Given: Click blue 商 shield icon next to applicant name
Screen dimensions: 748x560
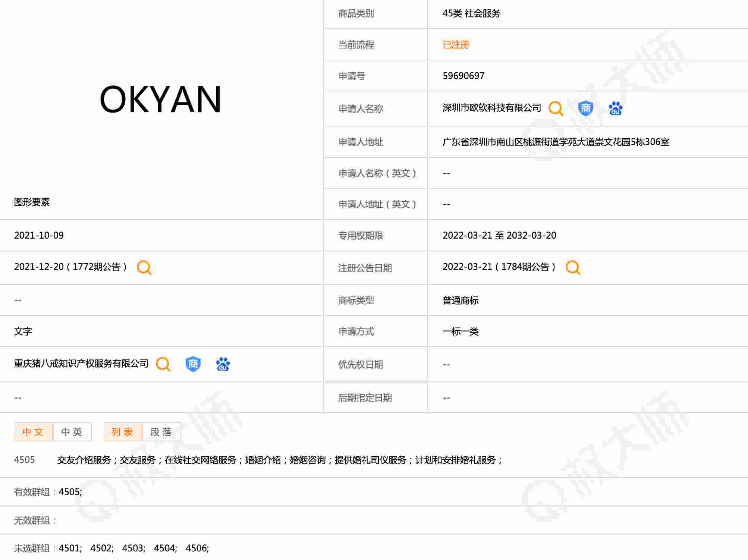Looking at the screenshot, I should tap(585, 108).
